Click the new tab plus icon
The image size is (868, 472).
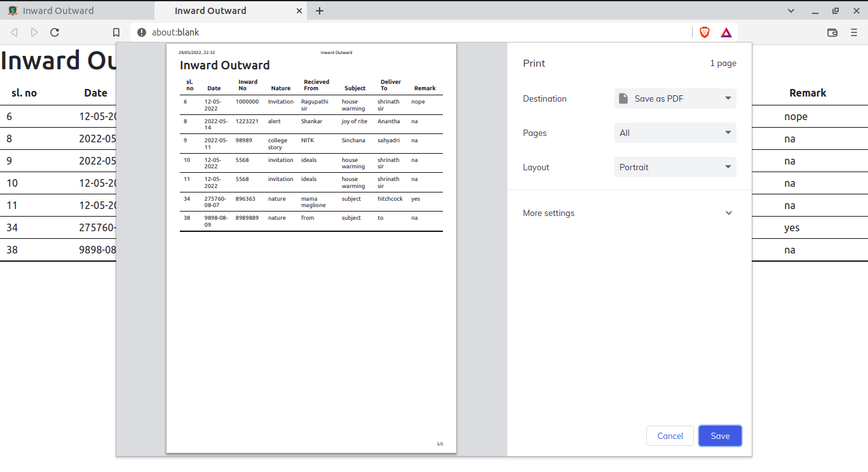pos(320,11)
